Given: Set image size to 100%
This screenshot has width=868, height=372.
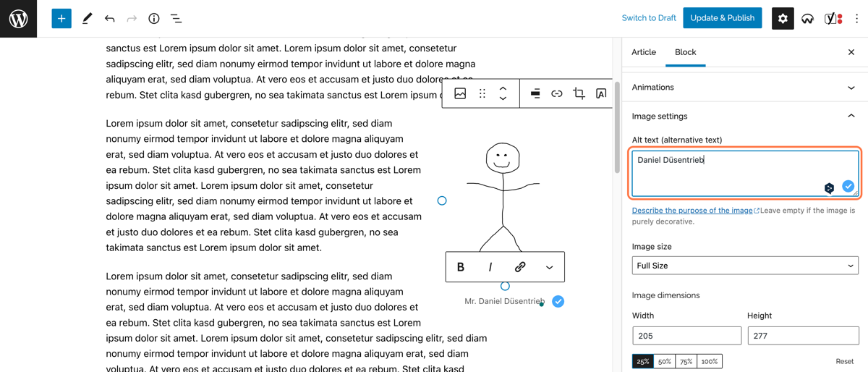Looking at the screenshot, I should tap(710, 361).
